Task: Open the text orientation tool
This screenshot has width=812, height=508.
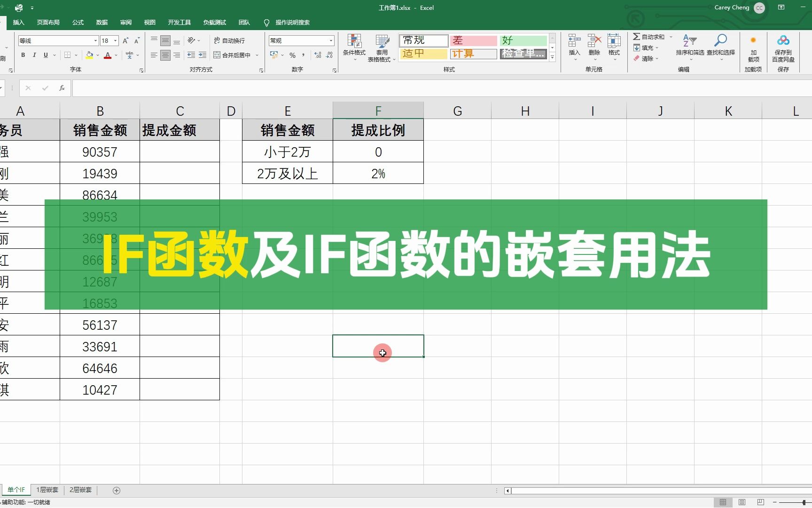Action: point(192,40)
